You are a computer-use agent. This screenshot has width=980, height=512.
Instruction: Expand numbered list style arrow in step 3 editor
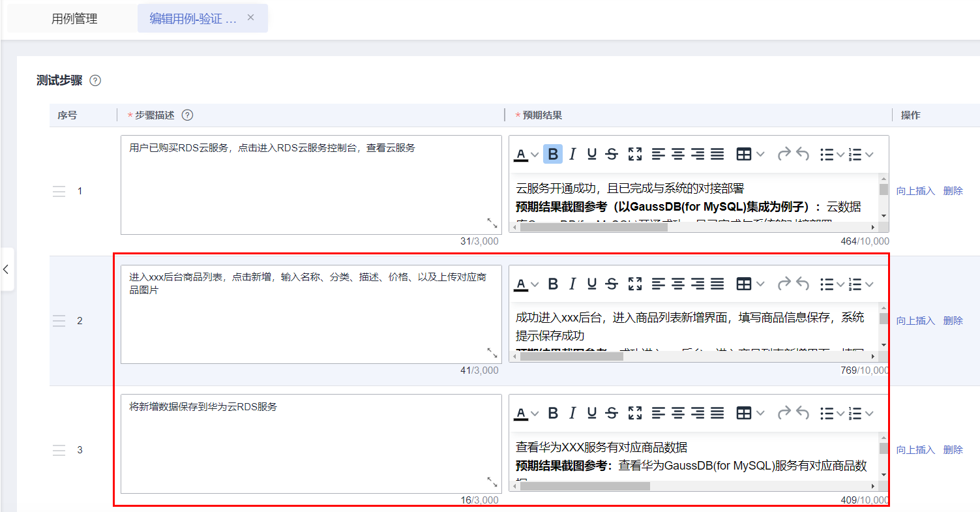click(869, 413)
